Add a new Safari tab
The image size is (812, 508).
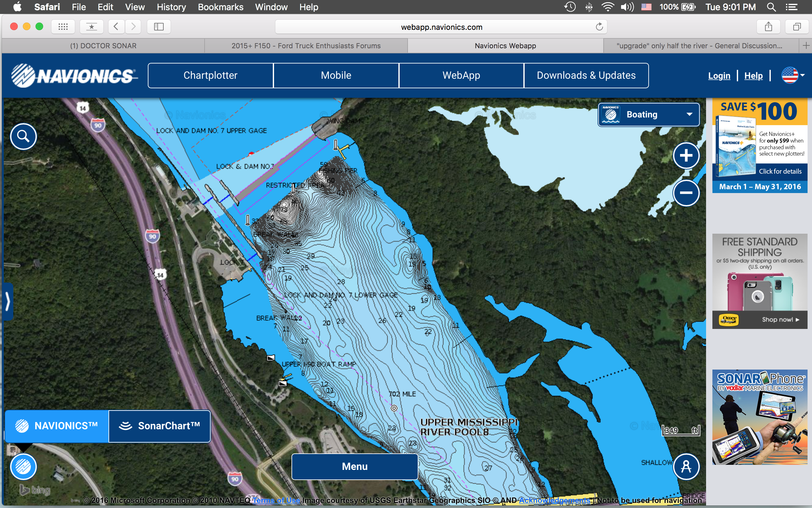pos(806,46)
